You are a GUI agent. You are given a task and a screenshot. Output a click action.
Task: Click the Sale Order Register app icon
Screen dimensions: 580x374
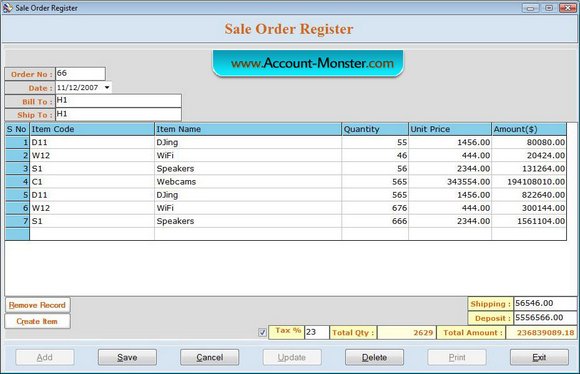coord(7,8)
